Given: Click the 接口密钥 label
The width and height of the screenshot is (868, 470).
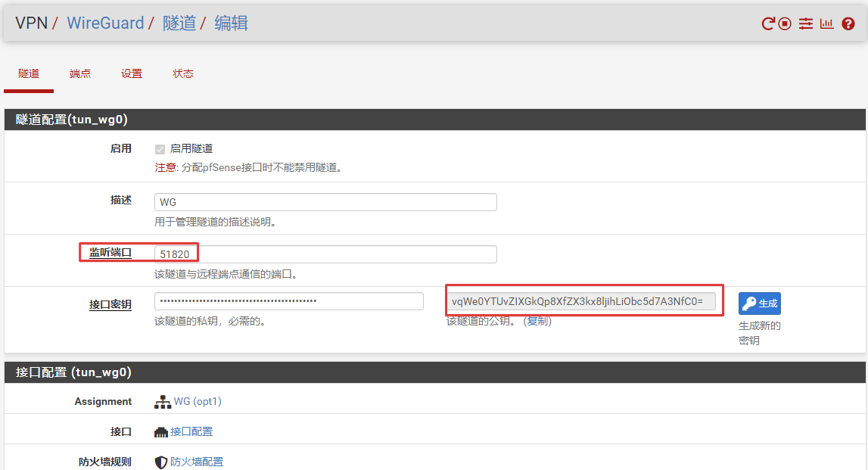Looking at the screenshot, I should point(110,304).
